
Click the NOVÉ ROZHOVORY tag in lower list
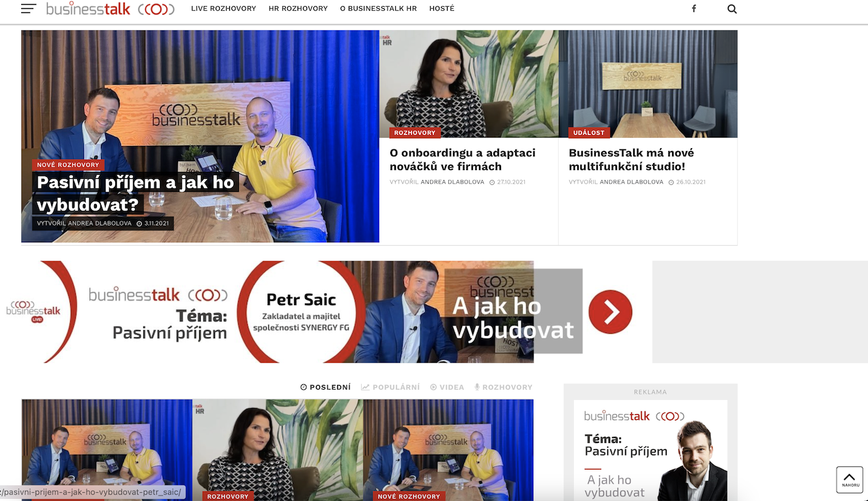[x=409, y=496]
